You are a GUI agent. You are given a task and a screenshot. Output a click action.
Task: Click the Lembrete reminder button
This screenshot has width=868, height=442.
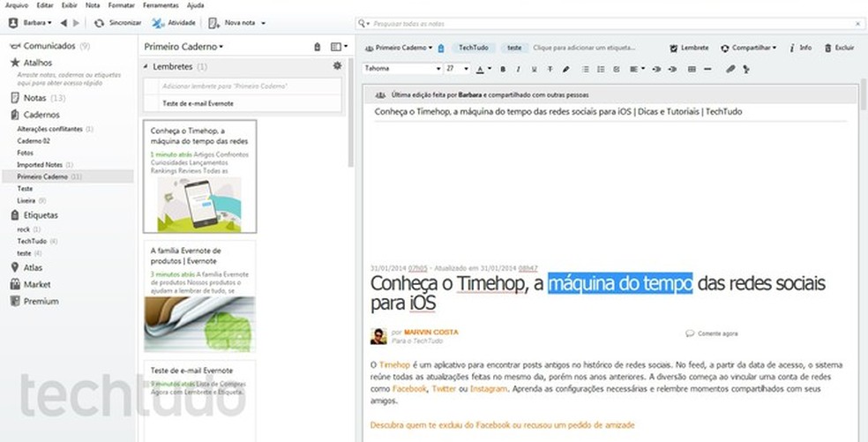[689, 49]
